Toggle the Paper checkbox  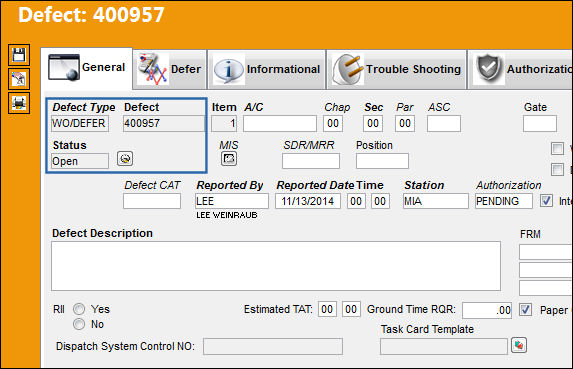(525, 310)
